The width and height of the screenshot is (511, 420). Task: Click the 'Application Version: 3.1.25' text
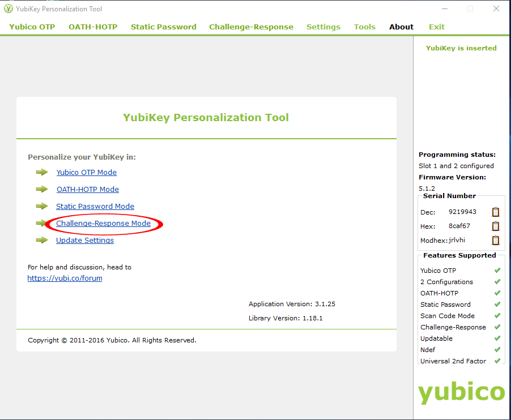(x=292, y=304)
